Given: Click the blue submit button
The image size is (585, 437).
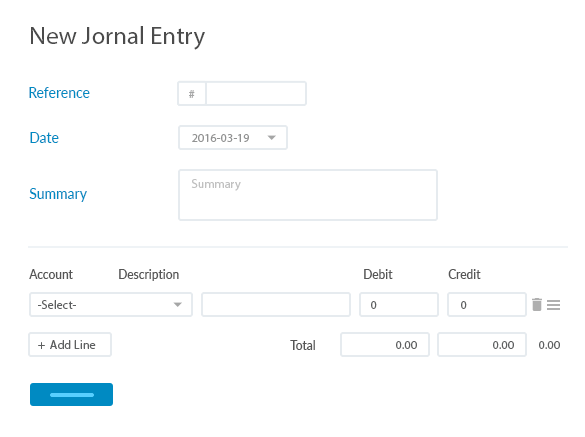Looking at the screenshot, I should 72,394.
